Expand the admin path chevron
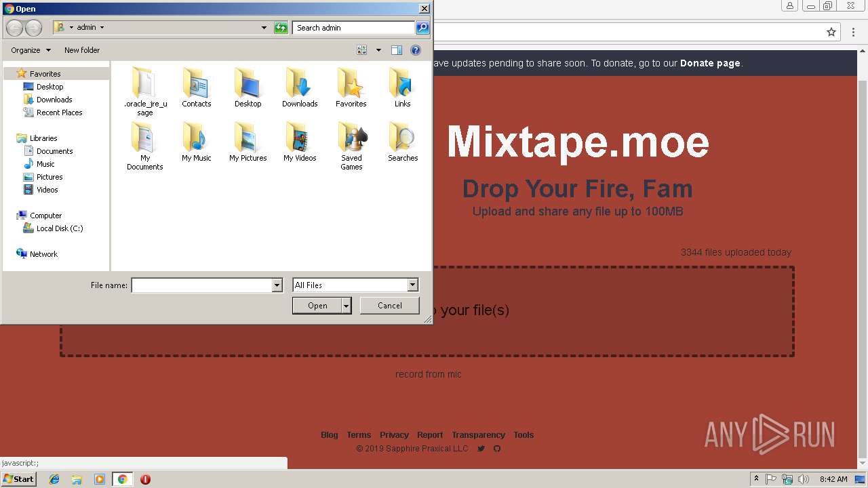 pos(102,28)
